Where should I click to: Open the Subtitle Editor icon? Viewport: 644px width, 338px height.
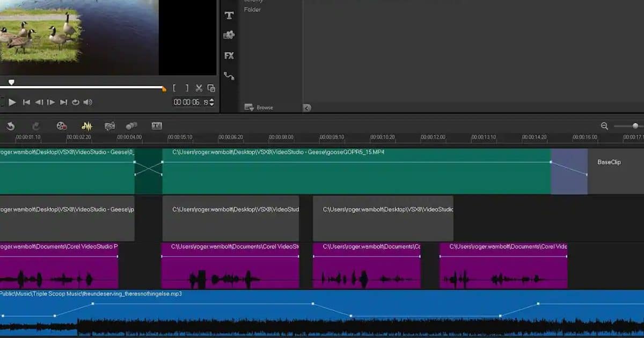157,126
